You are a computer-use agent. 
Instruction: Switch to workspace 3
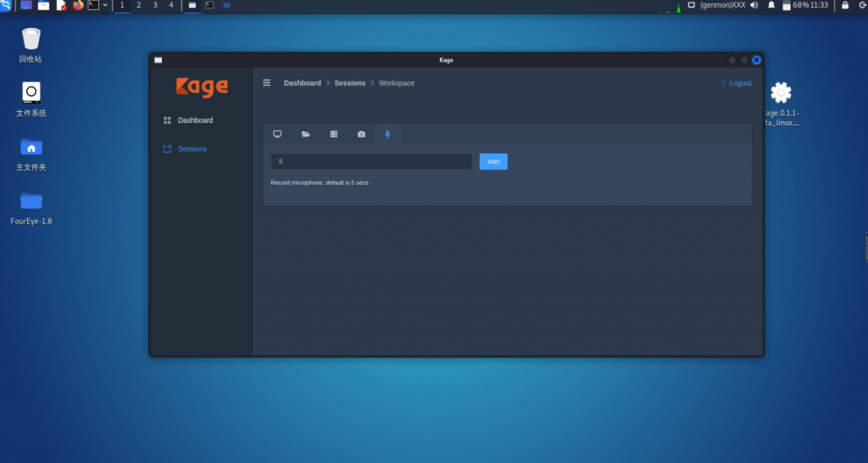tap(155, 6)
